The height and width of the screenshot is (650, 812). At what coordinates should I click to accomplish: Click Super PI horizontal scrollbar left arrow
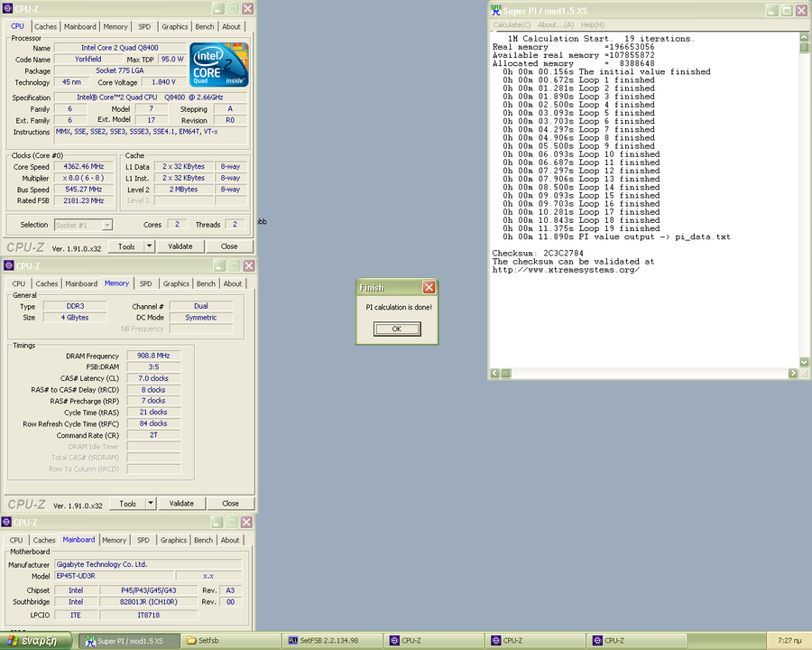click(494, 373)
